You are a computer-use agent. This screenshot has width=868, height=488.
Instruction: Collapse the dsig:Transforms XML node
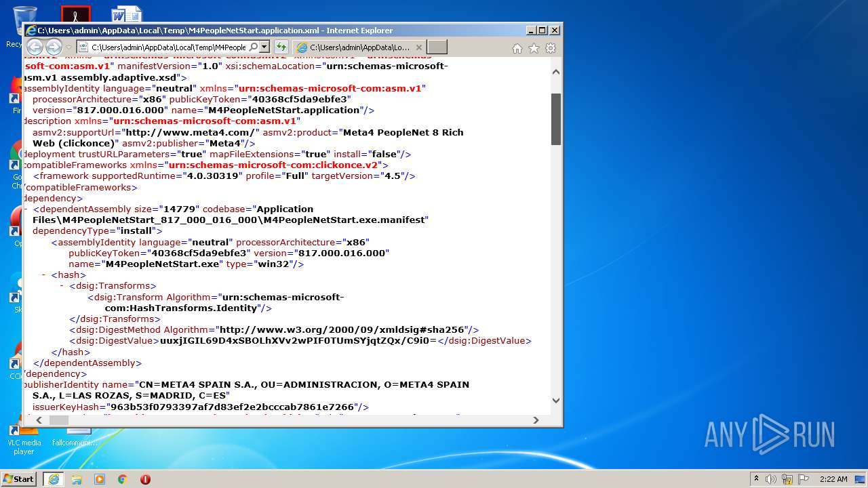pos(62,286)
